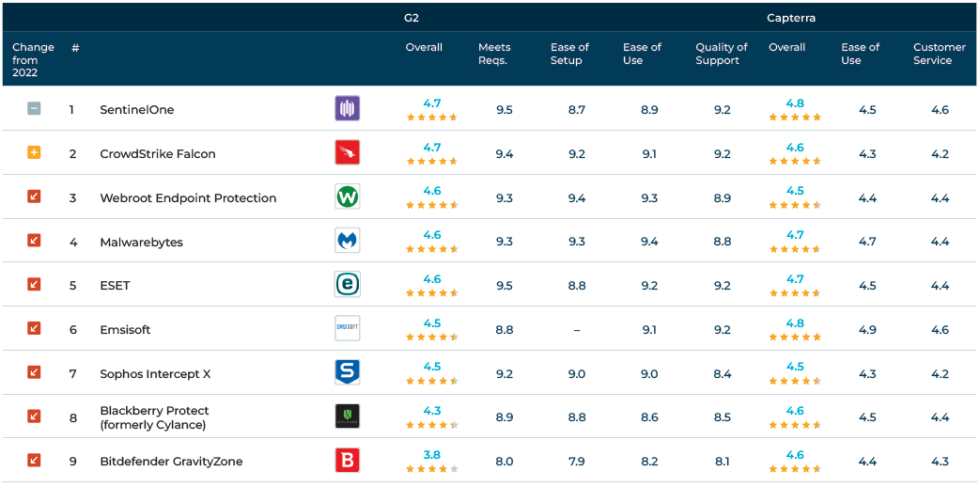980x487 pixels.
Task: Click the Bitdefender red B logo
Action: pyautogui.click(x=347, y=461)
